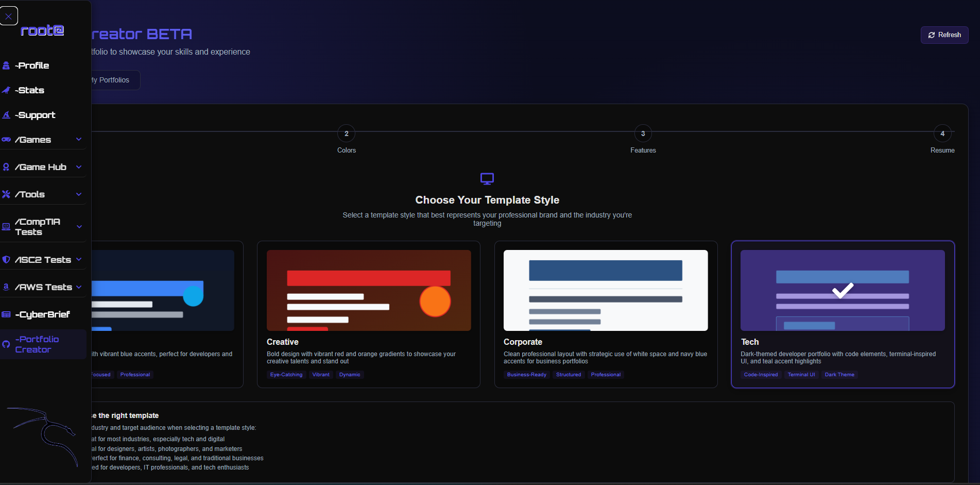Open the Stats page
The width and height of the screenshot is (980, 485).
pyautogui.click(x=29, y=90)
